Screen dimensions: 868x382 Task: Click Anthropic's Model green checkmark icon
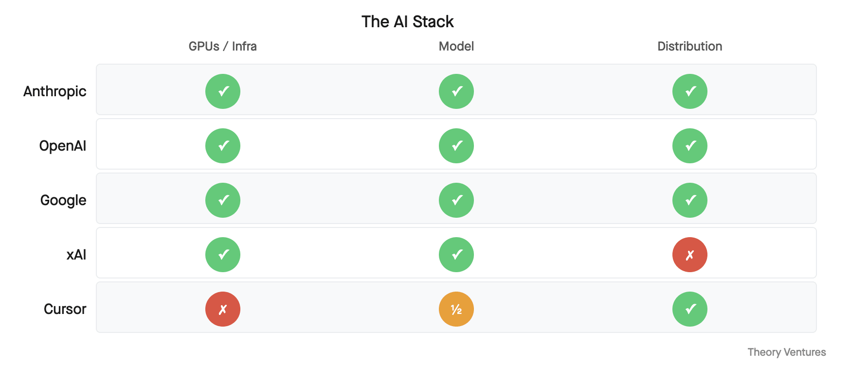pos(456,91)
